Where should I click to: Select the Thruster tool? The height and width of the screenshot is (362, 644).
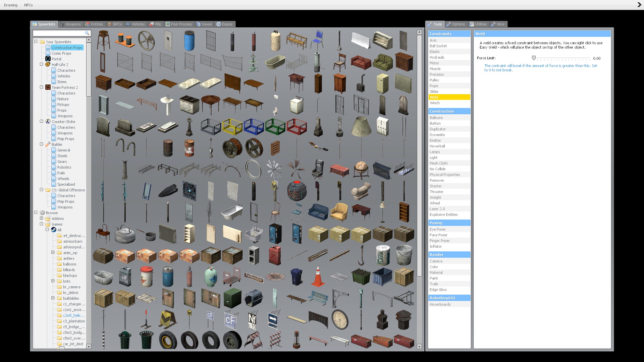pyautogui.click(x=449, y=192)
